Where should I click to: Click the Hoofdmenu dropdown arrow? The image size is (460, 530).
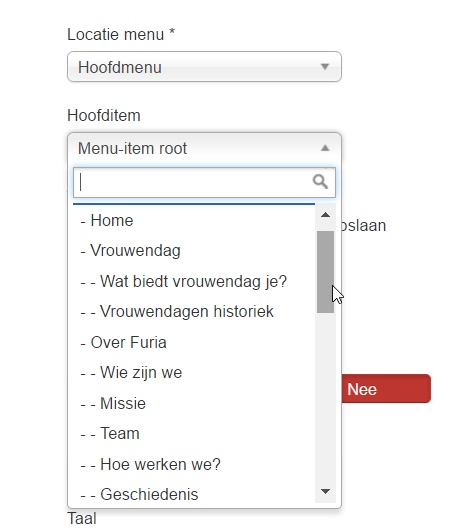click(x=325, y=67)
